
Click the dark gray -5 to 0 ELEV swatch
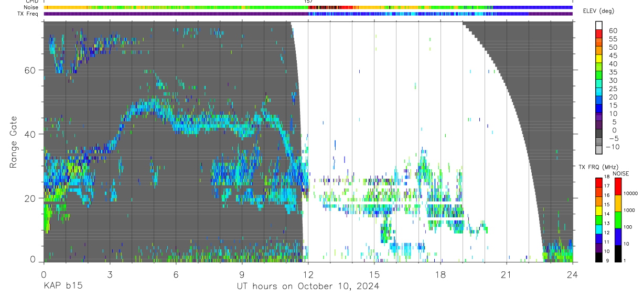coord(599,134)
